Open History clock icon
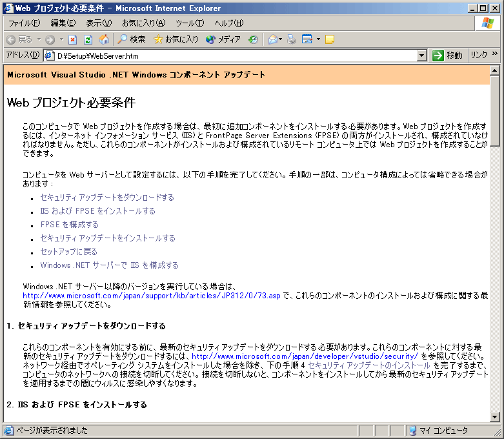Screen dimensions: 504x439 (x=253, y=39)
